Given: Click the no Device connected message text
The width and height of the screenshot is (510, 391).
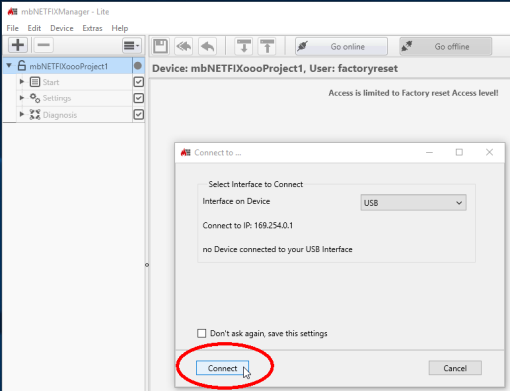Looking at the screenshot, I should coord(277,249).
